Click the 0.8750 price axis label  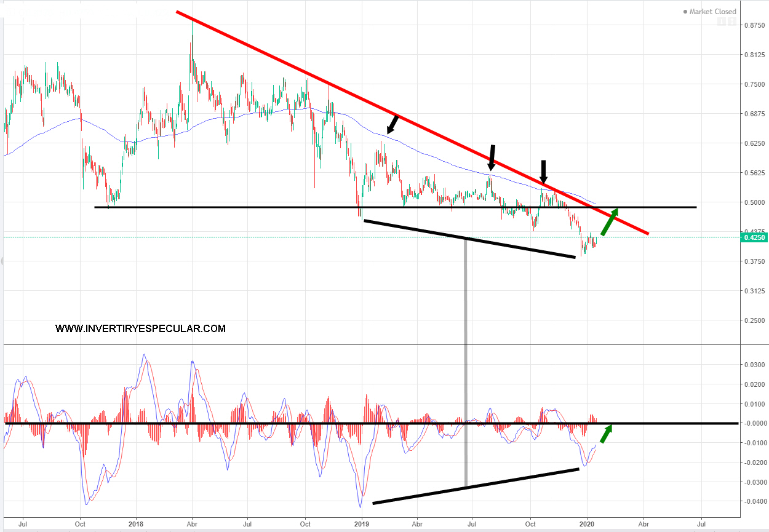[x=752, y=25]
